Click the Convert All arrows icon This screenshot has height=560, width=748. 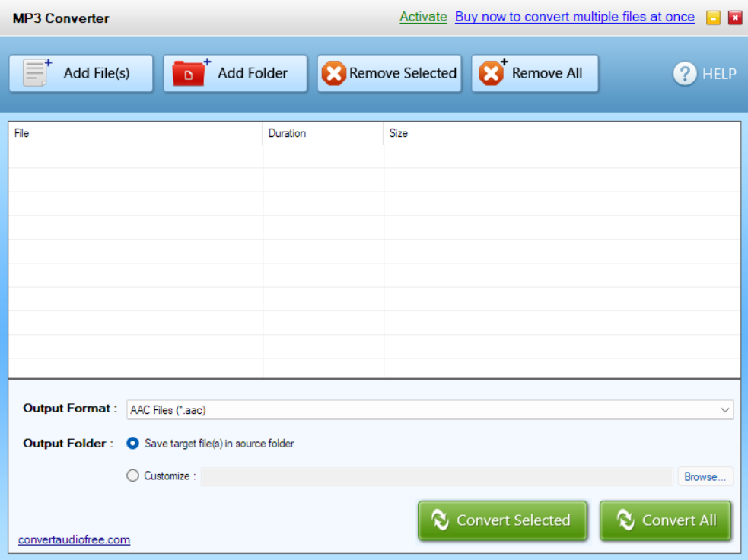(625, 520)
